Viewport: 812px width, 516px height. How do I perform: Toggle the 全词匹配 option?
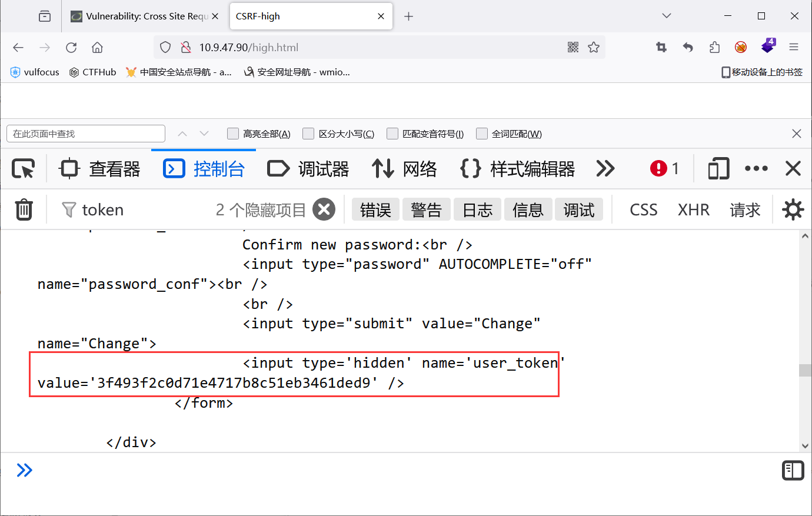(482, 134)
